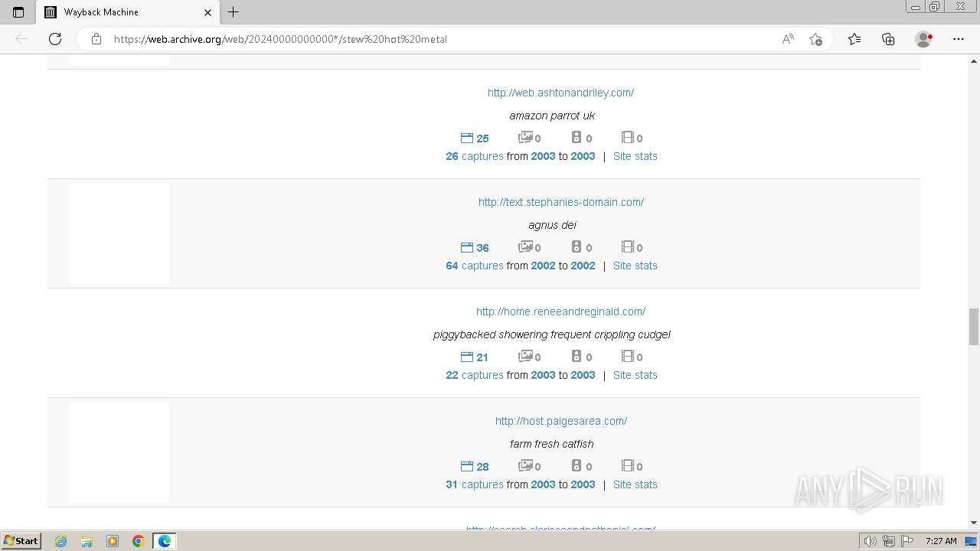Open Site stats for reneeandreginald

tap(635, 375)
